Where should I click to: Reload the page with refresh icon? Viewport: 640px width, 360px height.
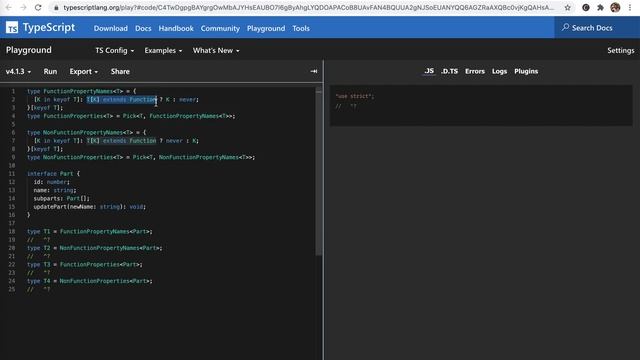pyautogui.click(x=38, y=7)
